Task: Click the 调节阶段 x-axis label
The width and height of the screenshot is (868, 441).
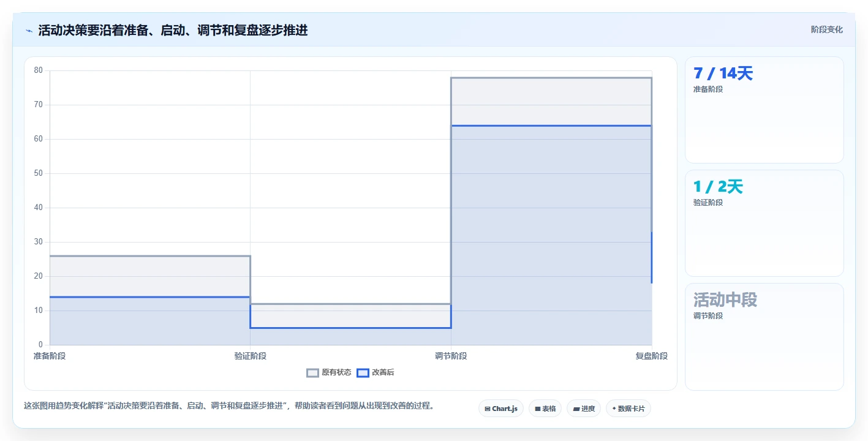Action: point(451,356)
